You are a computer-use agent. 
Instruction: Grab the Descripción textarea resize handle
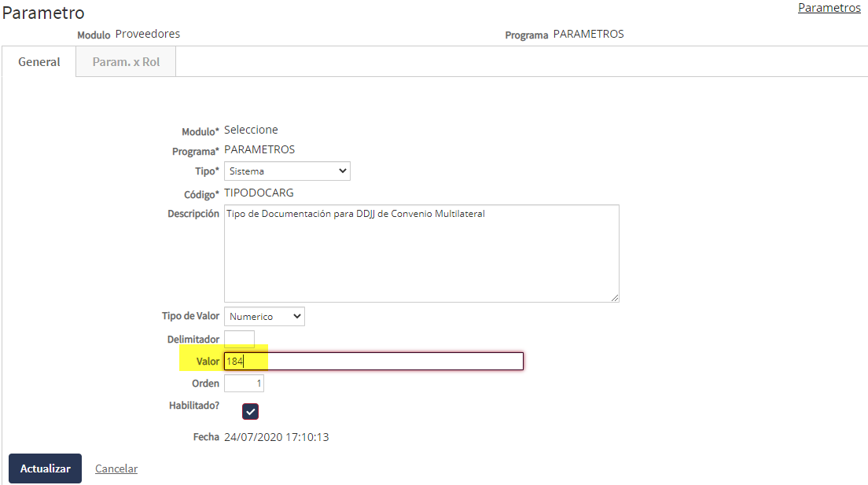(x=615, y=298)
